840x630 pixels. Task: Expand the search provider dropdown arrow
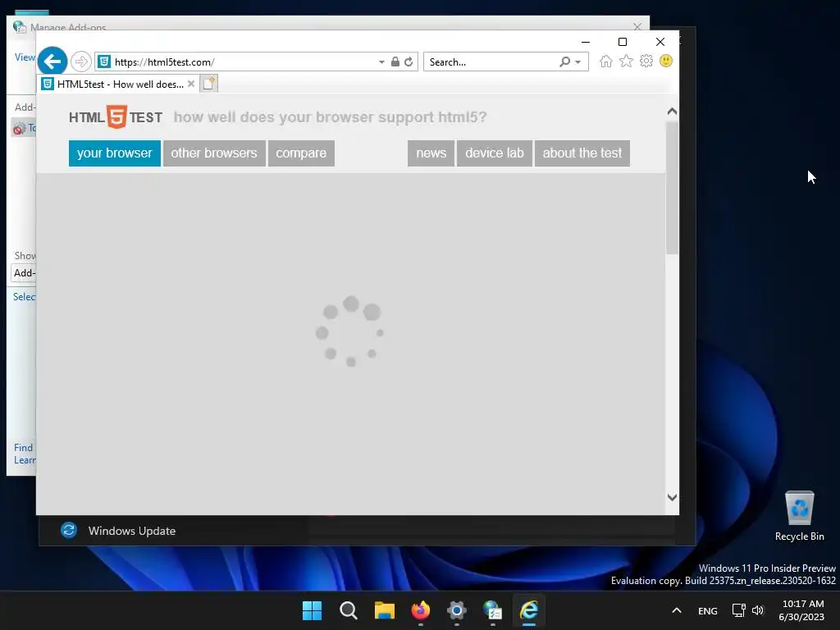578,62
